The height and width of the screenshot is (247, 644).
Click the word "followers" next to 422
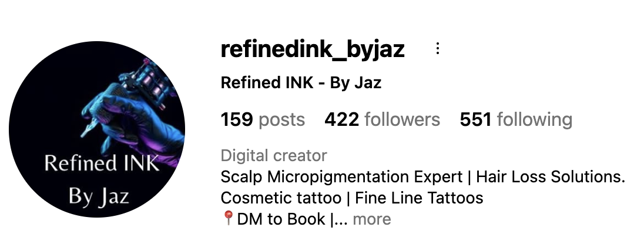(402, 119)
